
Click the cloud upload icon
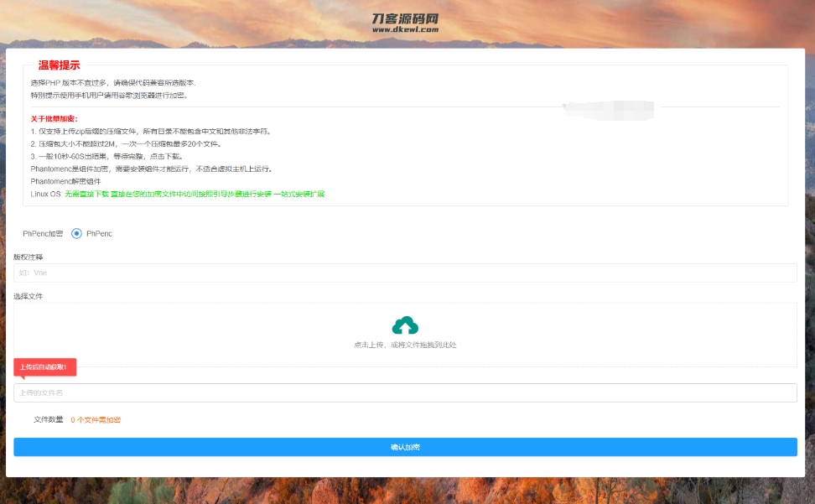pyautogui.click(x=405, y=325)
